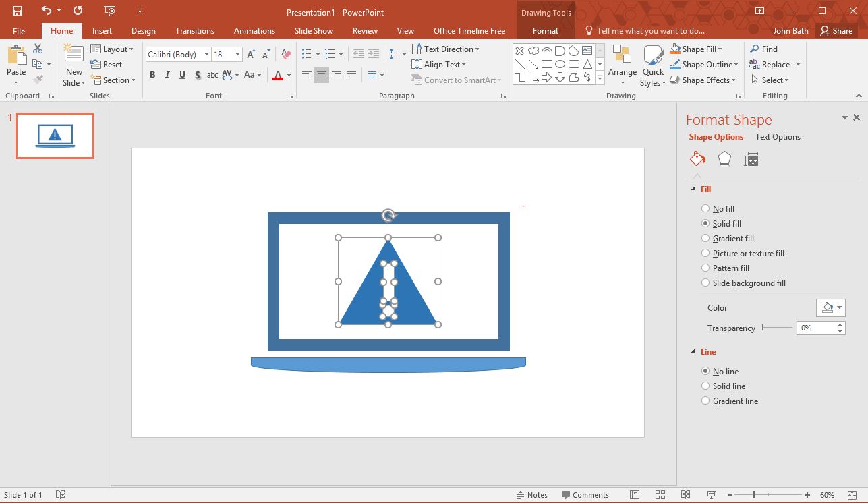Viewport: 868px width, 503px height.
Task: Open Shape Fill in the Drawing group
Action: point(698,49)
